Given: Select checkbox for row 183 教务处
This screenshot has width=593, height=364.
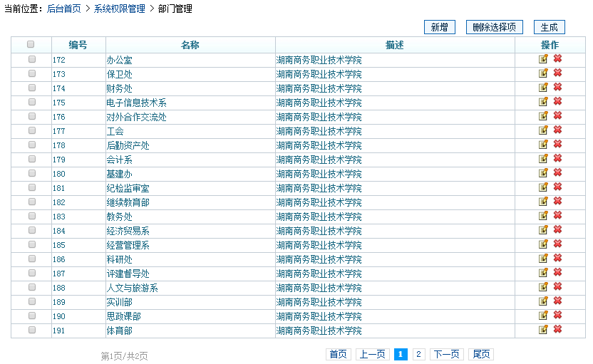Looking at the screenshot, I should pyautogui.click(x=32, y=217).
